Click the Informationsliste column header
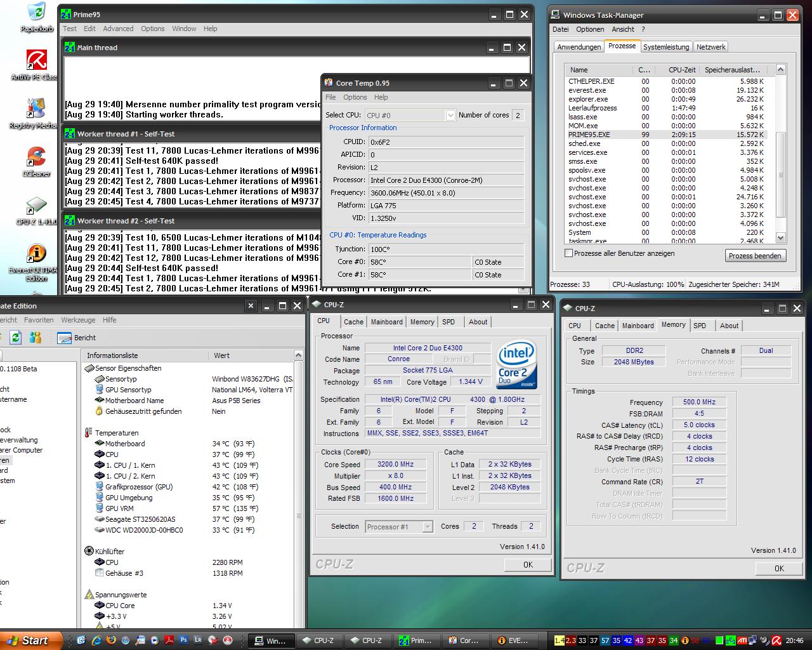Image resolution: width=812 pixels, height=650 pixels. tap(145, 355)
